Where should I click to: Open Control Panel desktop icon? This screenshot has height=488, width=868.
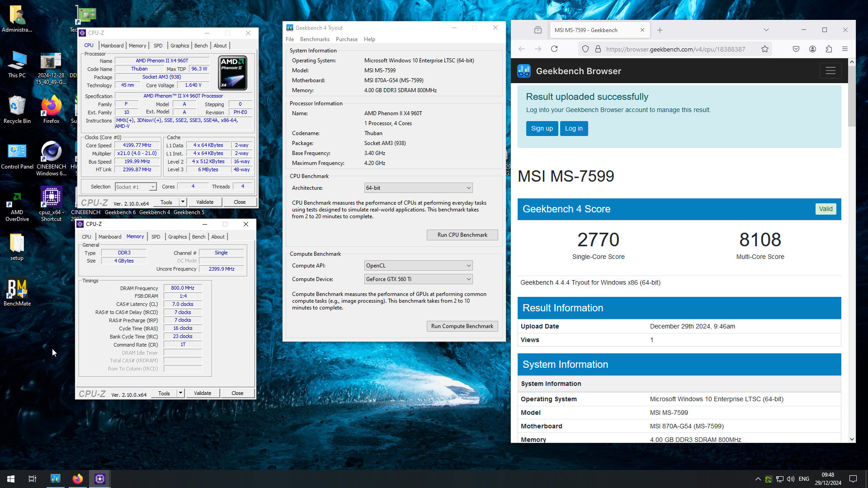point(17,155)
